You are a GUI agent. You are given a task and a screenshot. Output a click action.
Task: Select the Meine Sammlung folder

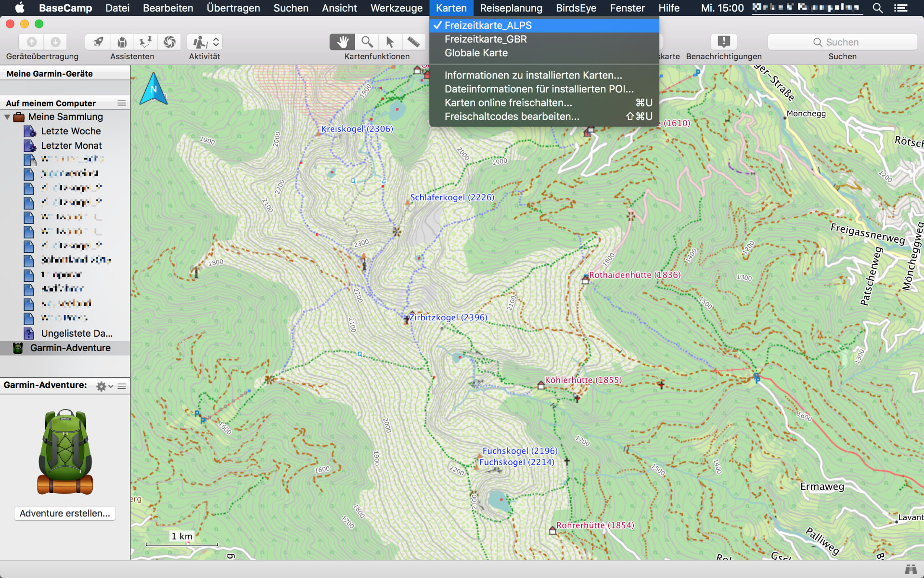click(x=65, y=117)
